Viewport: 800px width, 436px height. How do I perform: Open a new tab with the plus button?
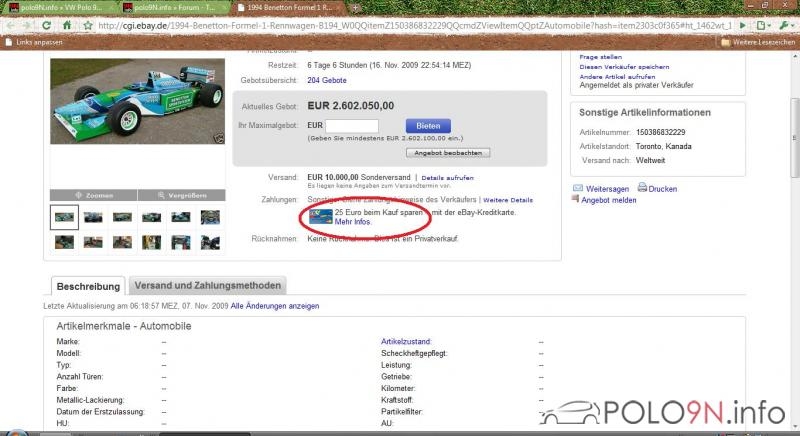[x=356, y=8]
